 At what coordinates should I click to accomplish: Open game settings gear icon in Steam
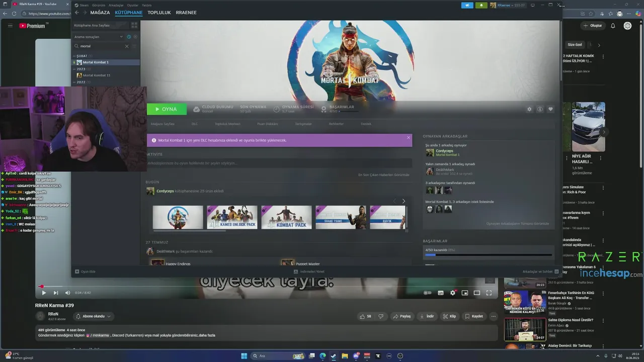(529, 109)
